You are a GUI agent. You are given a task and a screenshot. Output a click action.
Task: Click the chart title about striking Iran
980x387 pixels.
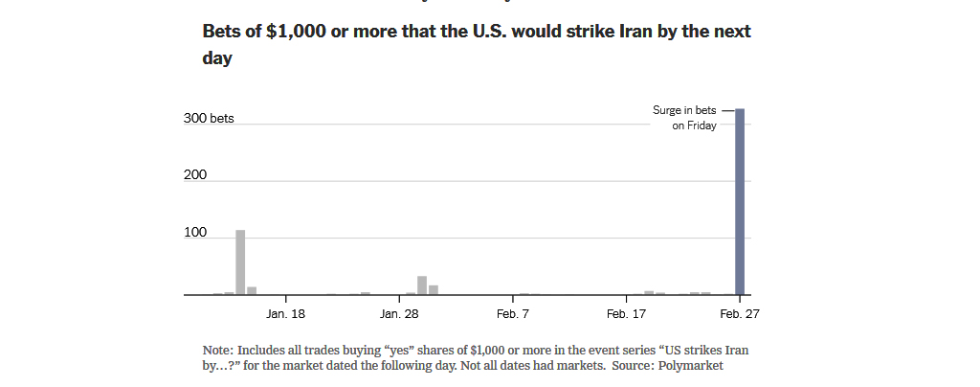click(x=477, y=44)
